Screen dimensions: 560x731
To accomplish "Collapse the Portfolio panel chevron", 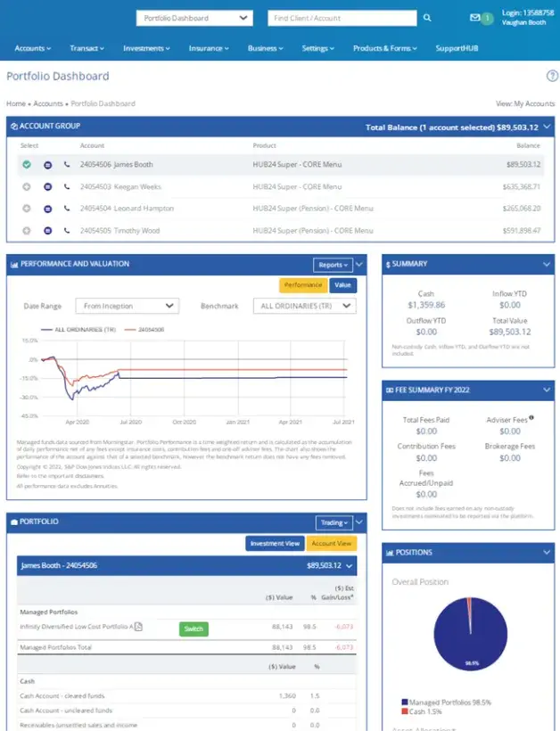I will tap(359, 522).
